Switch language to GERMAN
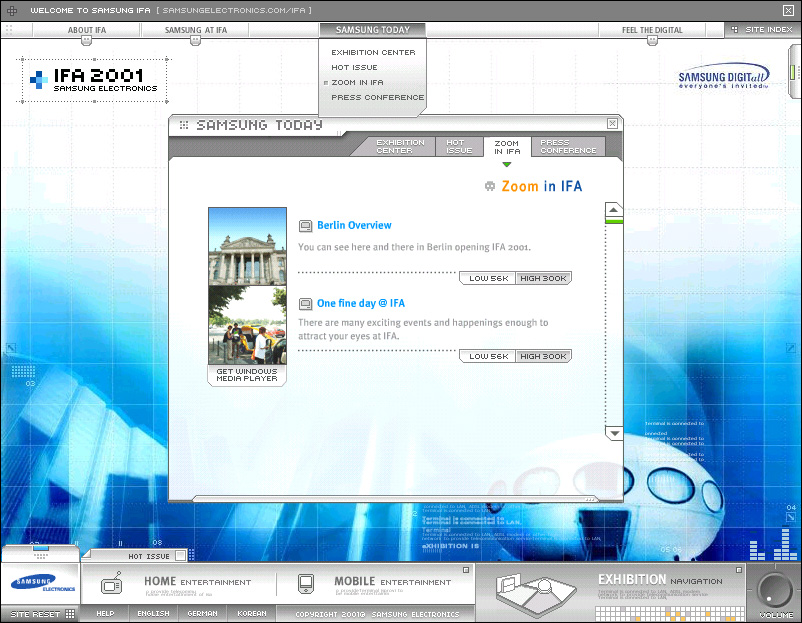Image resolution: width=802 pixels, height=623 pixels. pyautogui.click(x=203, y=613)
